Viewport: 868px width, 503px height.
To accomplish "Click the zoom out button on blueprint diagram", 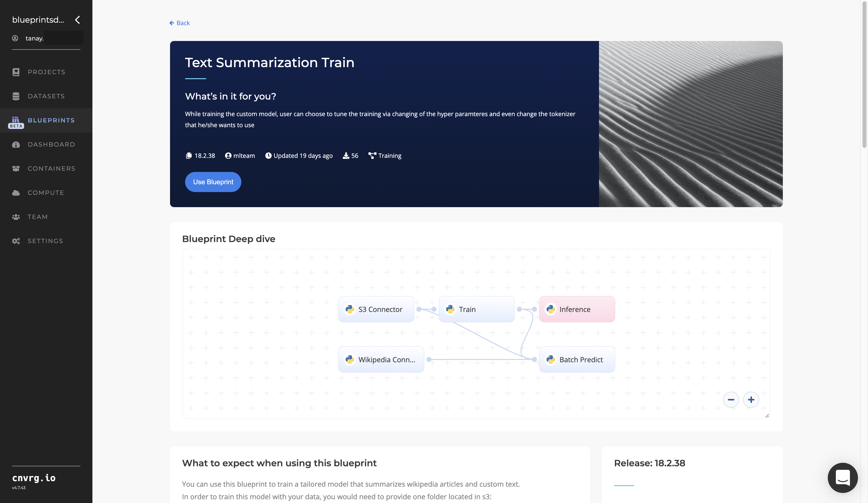I will [731, 399].
